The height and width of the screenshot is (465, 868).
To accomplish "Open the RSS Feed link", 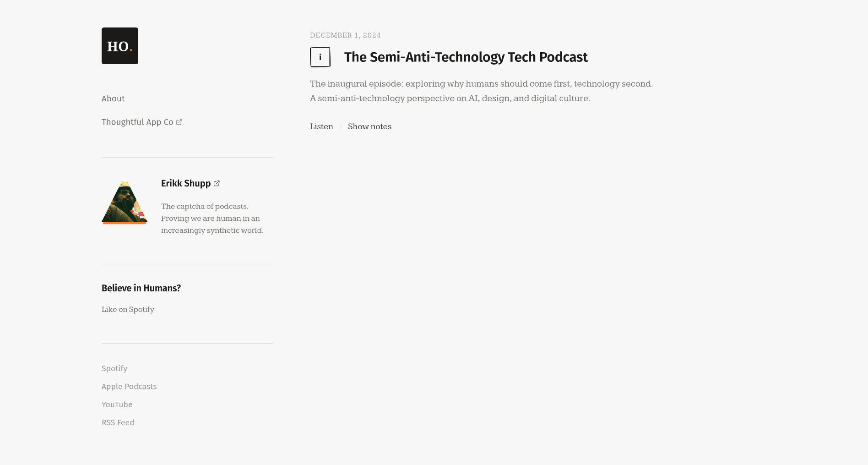I will coord(118,422).
